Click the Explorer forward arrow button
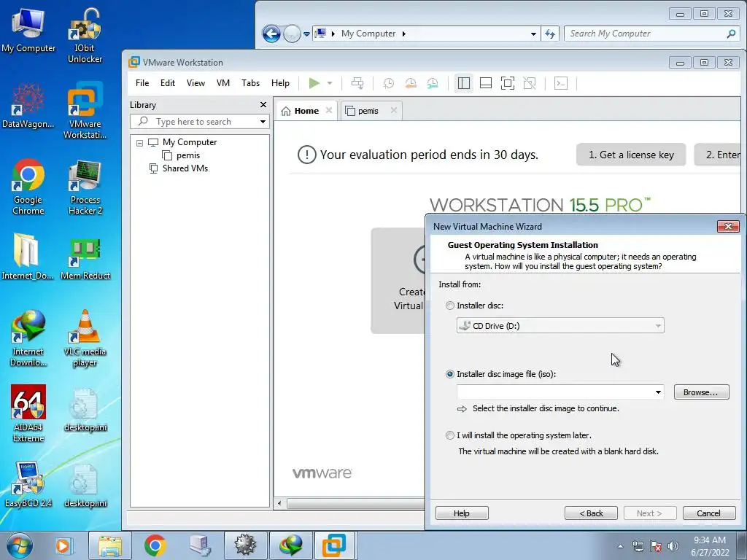 292,34
